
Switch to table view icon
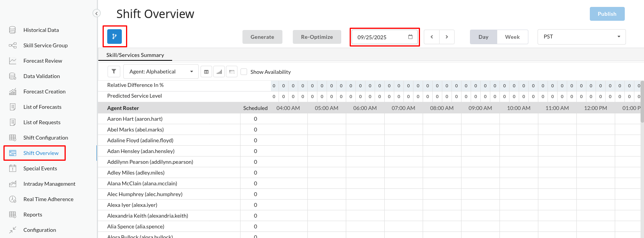point(206,72)
